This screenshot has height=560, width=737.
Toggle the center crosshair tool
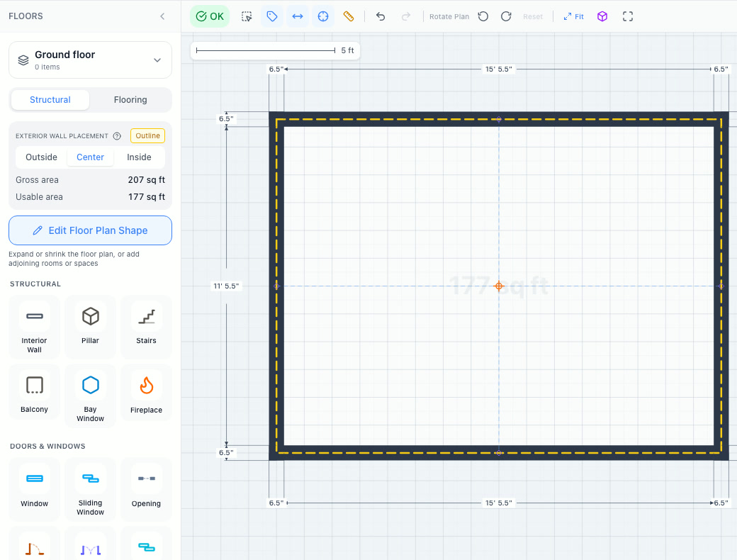point(323,16)
